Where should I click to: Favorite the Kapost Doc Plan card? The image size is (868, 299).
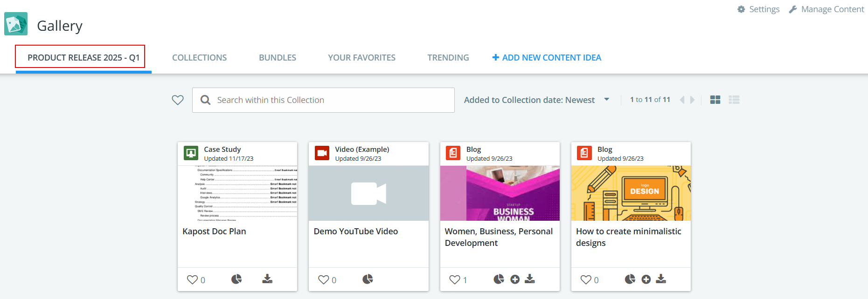point(192,279)
